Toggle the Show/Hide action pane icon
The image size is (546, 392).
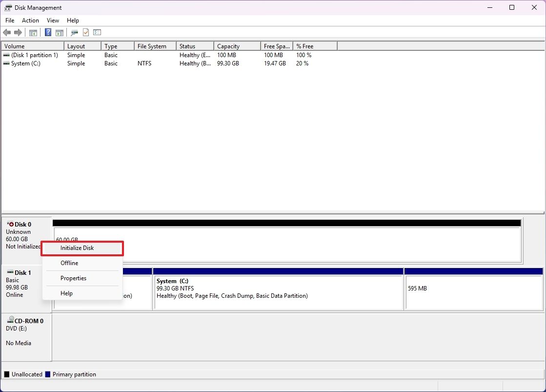pyautogui.click(x=59, y=32)
